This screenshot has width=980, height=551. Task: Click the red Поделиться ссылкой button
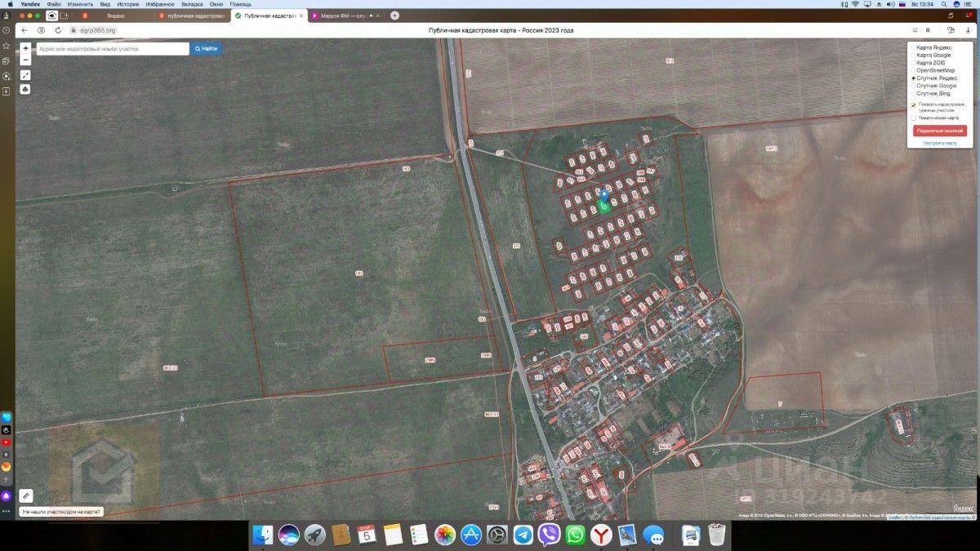[939, 131]
